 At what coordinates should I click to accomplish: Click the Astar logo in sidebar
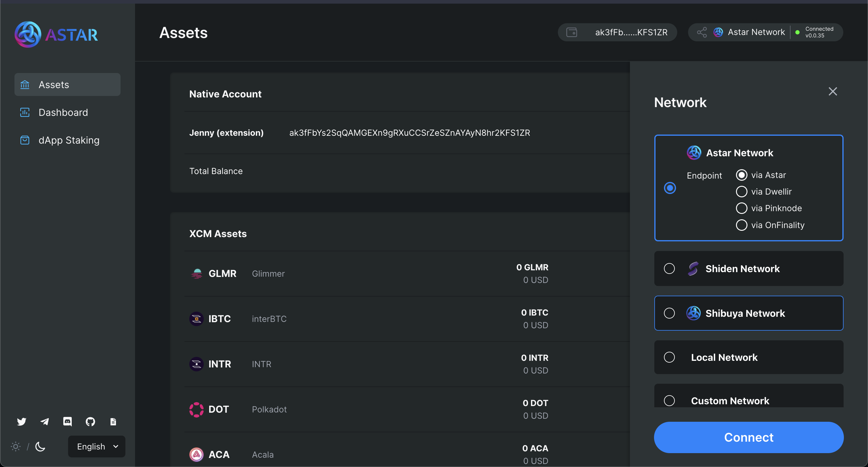[56, 34]
